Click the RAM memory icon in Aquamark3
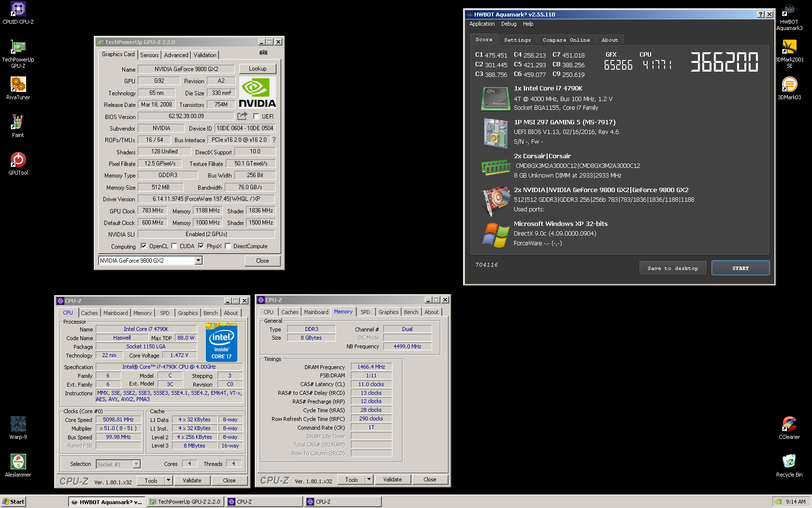 pos(496,167)
